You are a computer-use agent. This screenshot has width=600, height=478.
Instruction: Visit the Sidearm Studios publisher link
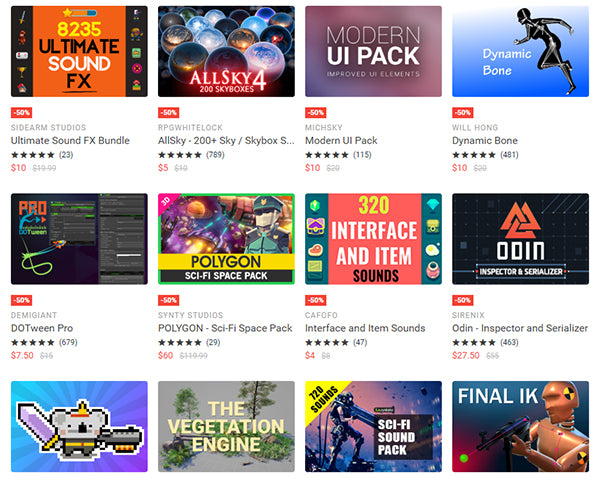(48, 127)
